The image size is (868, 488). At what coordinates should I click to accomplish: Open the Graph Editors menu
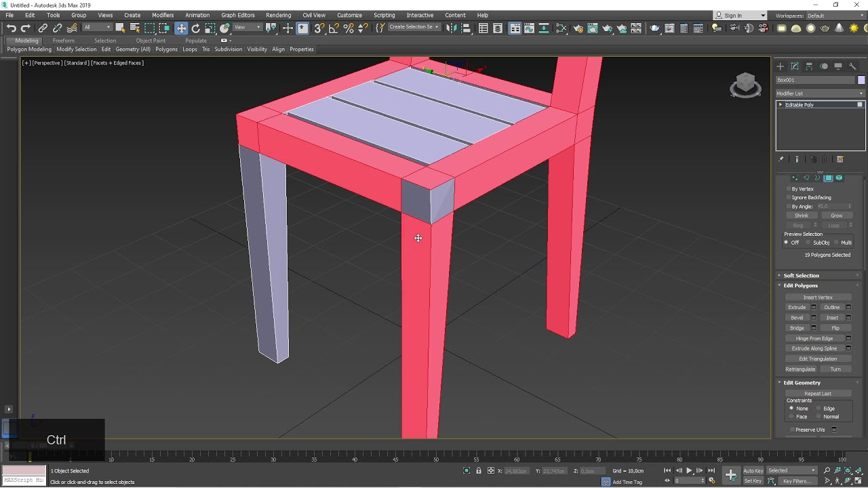238,15
